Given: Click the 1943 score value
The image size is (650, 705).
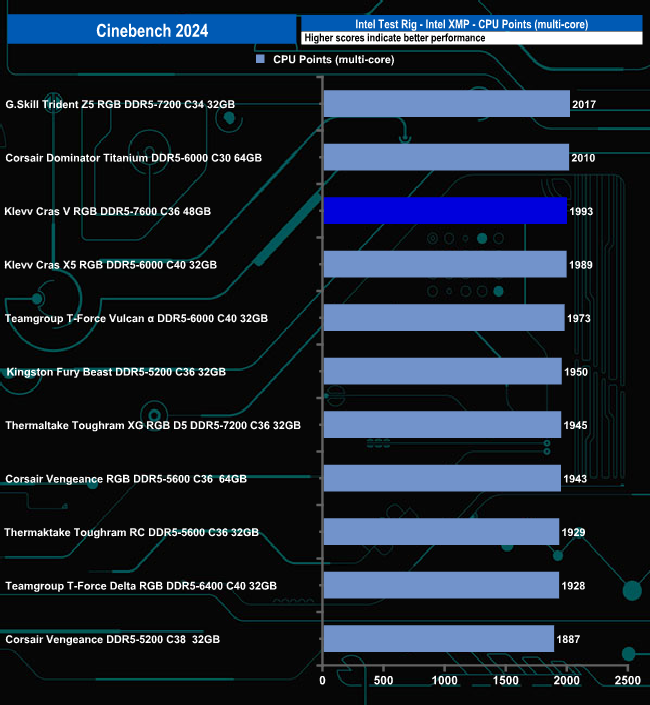Looking at the screenshot, I should pos(575,479).
